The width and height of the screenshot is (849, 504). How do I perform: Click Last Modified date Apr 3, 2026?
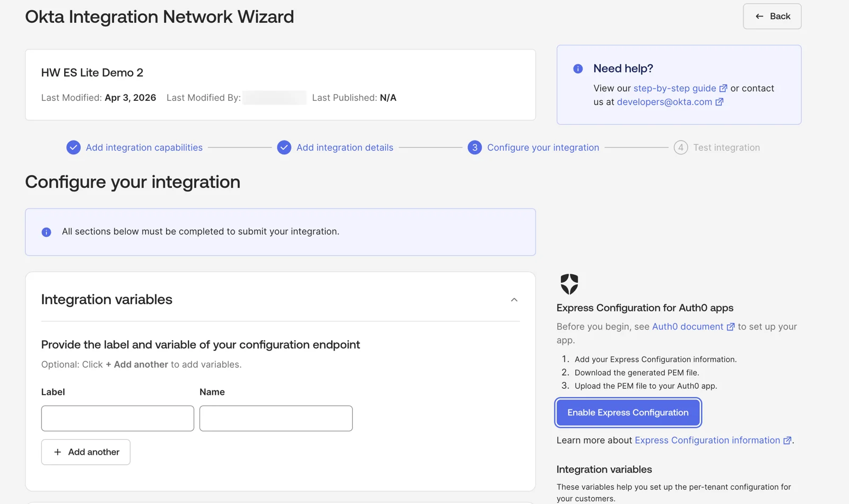click(x=131, y=98)
